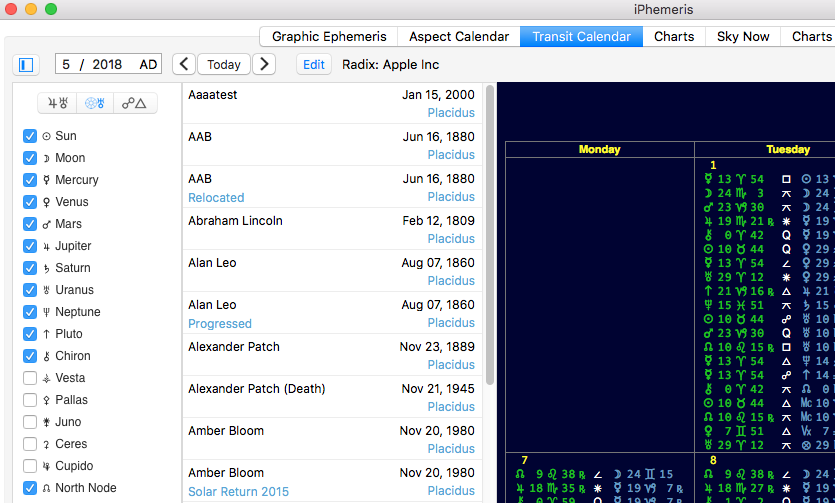
Task: Select the Alexander Patch chart entry
Action: point(332,356)
